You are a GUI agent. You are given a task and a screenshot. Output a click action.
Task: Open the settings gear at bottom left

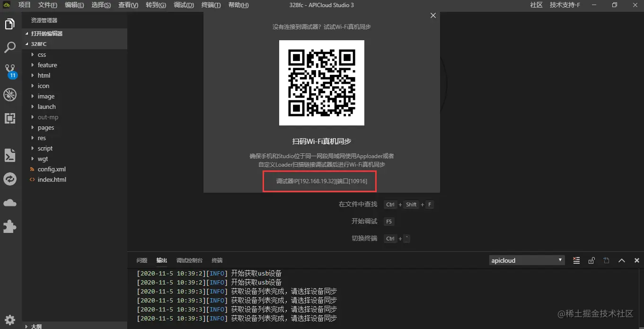point(10,320)
